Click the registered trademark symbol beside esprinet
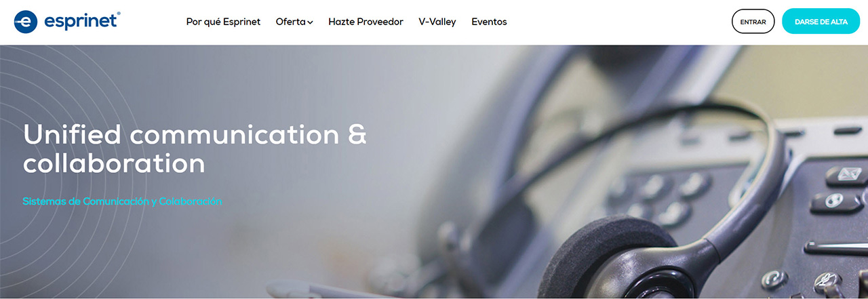The width and height of the screenshot is (868, 299). point(119,14)
